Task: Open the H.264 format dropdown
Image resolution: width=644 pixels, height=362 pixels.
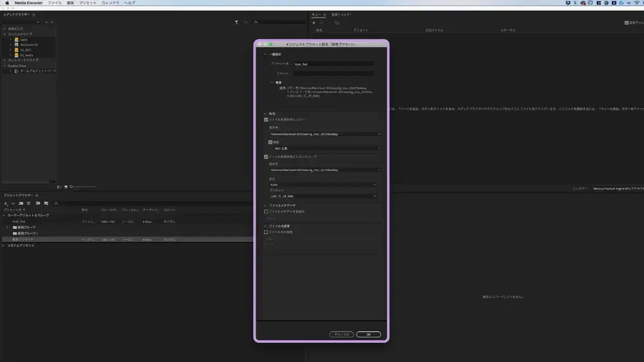Action: (x=323, y=184)
